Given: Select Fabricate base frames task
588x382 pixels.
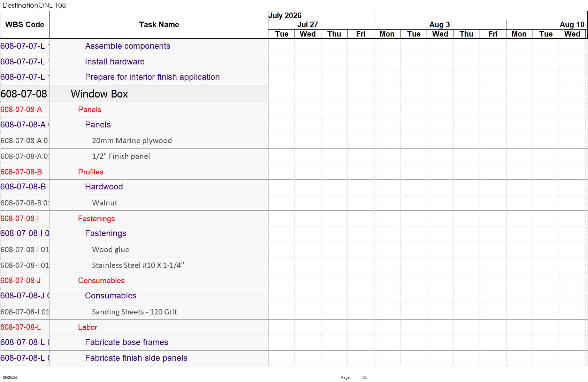Looking at the screenshot, I should tap(127, 342).
